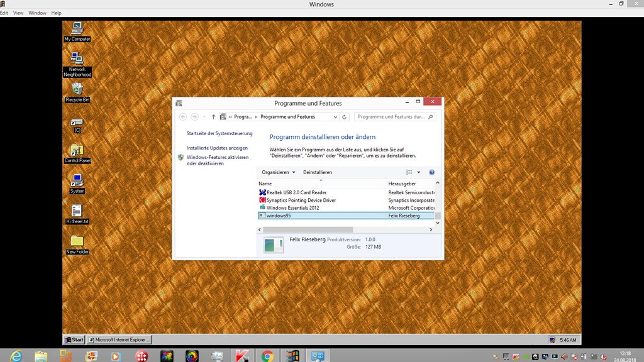Viewport: 644px width, 362px height.
Task: Open the red arrows app taskbar icon
Action: pyautogui.click(x=142, y=356)
